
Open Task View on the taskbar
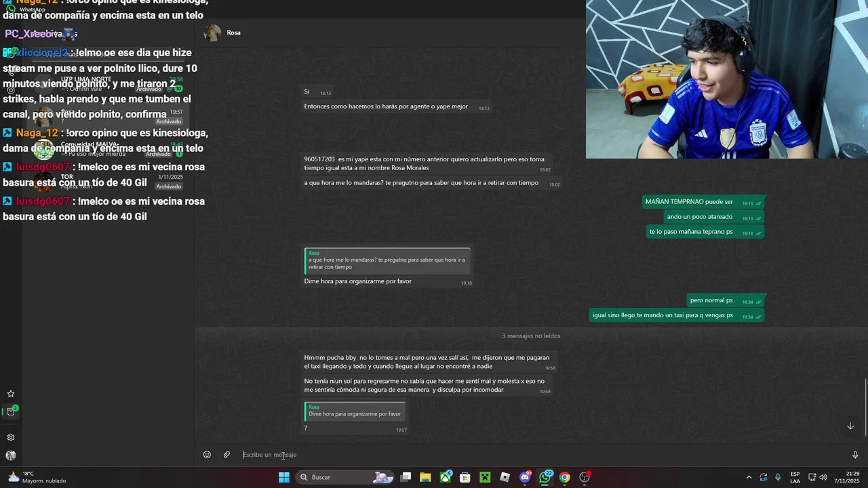(x=406, y=477)
